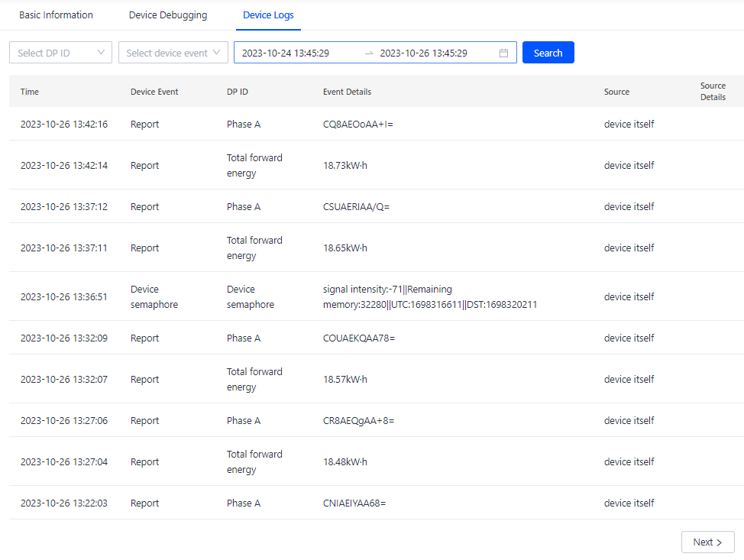
Task: Click the Time column header
Action: click(30, 92)
